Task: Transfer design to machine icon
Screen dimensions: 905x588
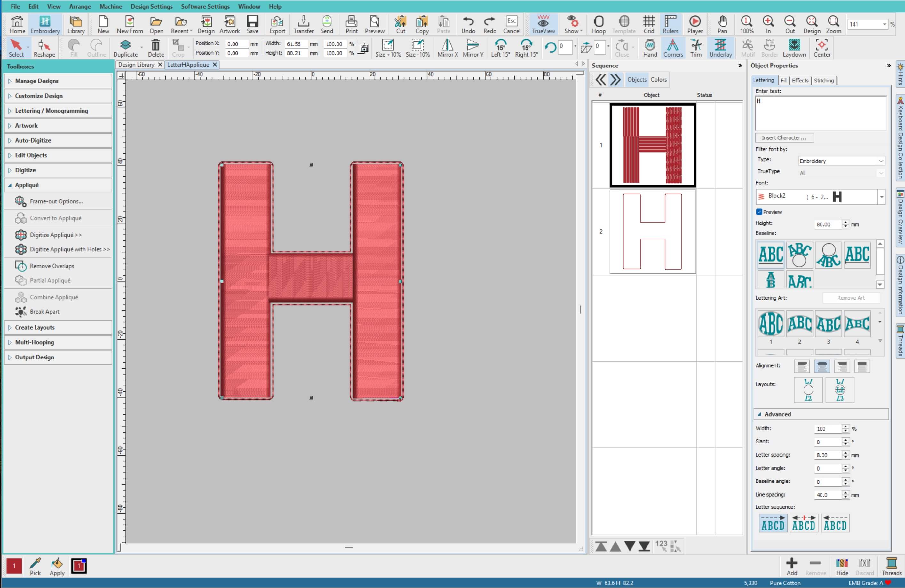Action: (x=303, y=25)
